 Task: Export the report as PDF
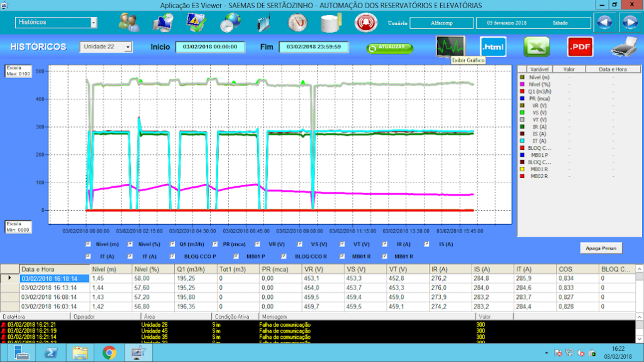pyautogui.click(x=580, y=47)
